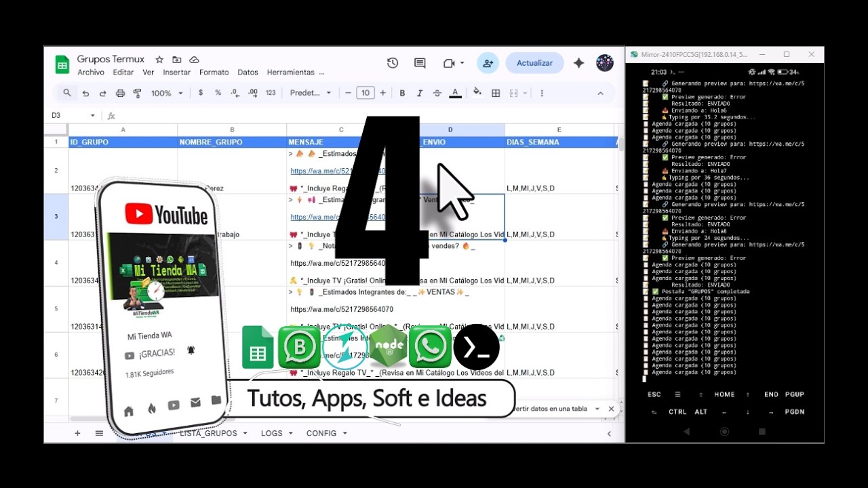The height and width of the screenshot is (488, 868).
Task: Open version history clock icon
Action: click(393, 63)
